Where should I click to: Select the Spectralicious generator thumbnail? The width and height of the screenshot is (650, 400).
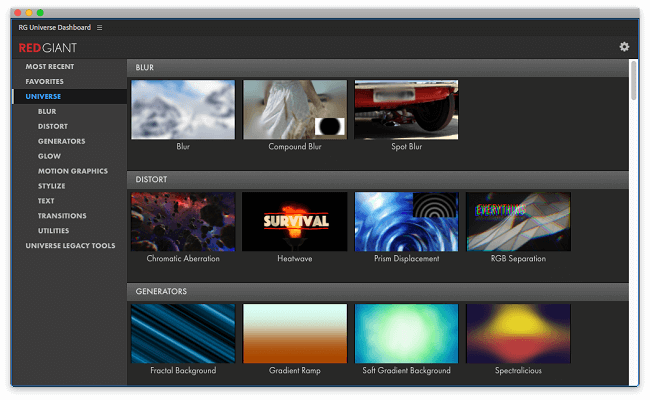pyautogui.click(x=518, y=334)
